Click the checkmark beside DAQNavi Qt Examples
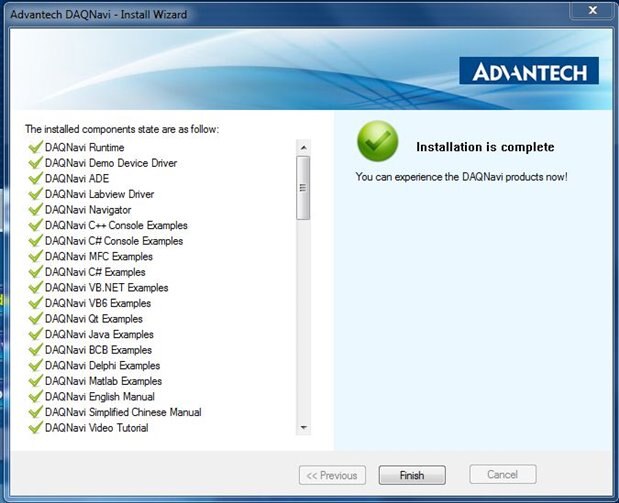The image size is (619, 503). point(35,318)
